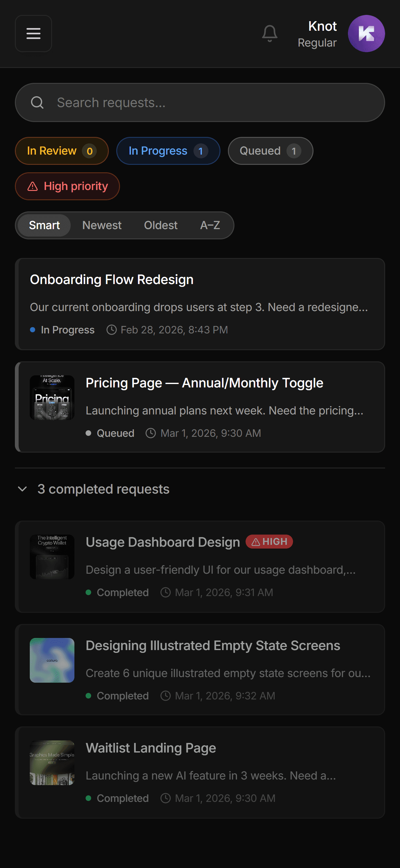Click clock icon beside Feb 28, 2026 date
The width and height of the screenshot is (400, 868).
pos(111,330)
